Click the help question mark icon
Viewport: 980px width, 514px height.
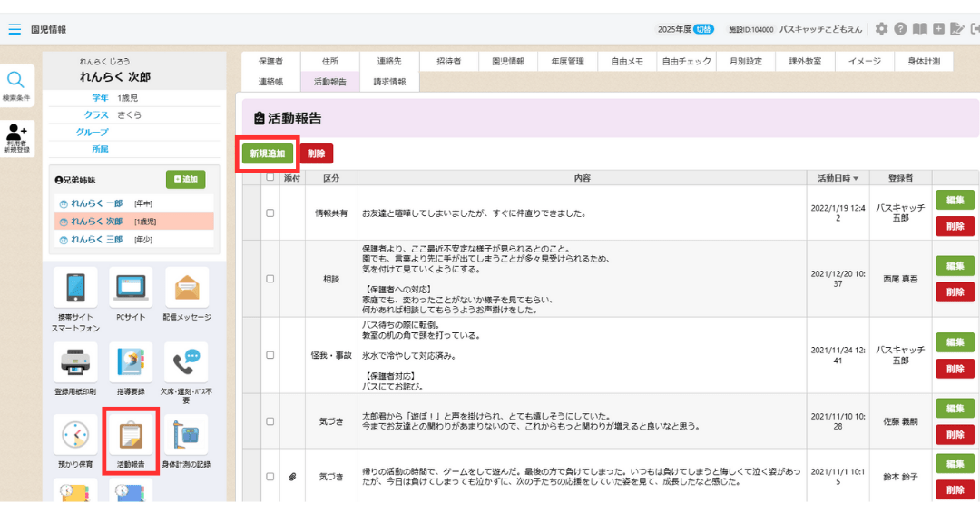tap(900, 29)
